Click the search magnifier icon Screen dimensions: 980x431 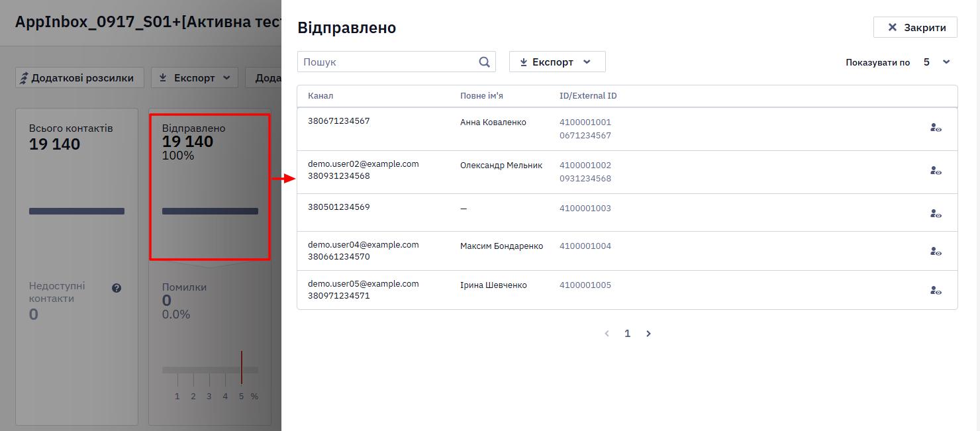[485, 62]
